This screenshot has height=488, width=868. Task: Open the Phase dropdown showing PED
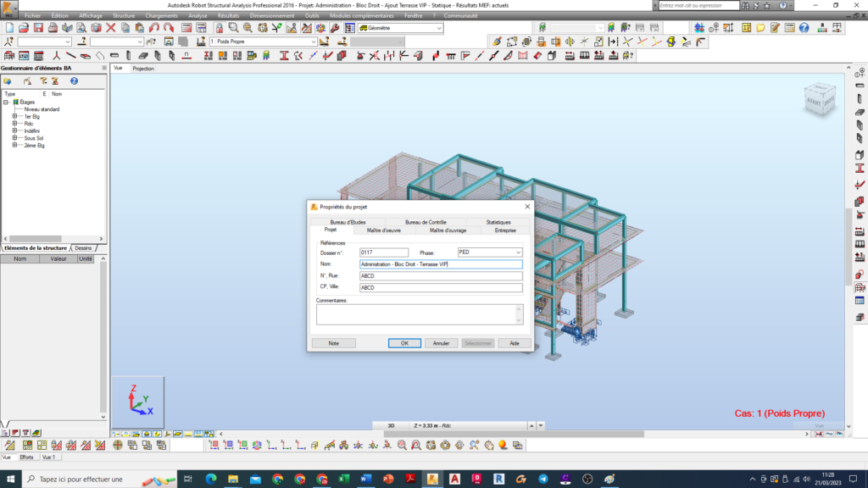pyautogui.click(x=517, y=252)
